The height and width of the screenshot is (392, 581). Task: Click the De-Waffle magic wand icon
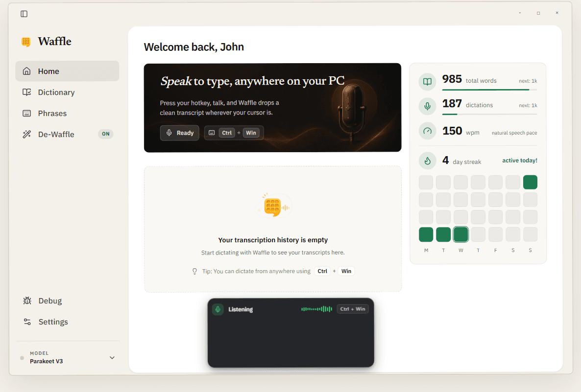click(26, 134)
